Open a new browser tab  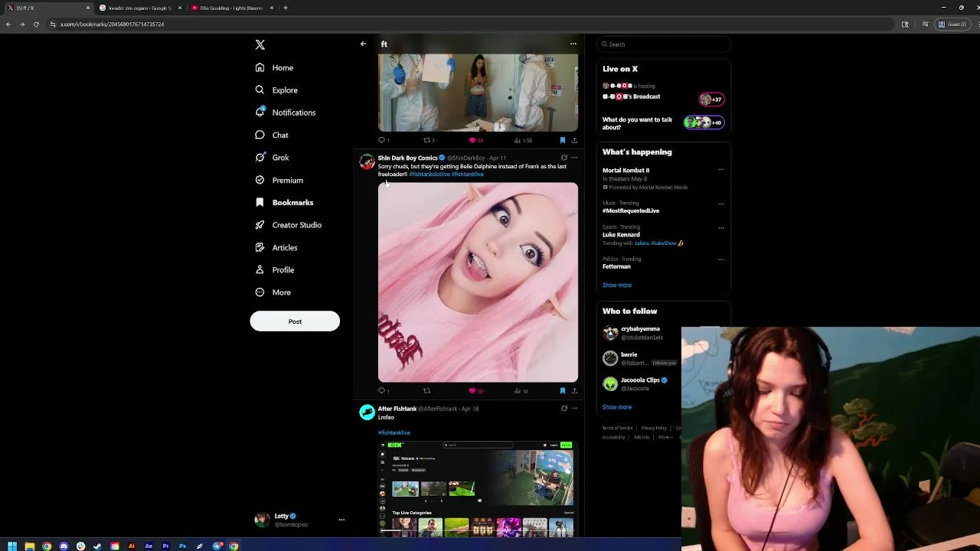tap(286, 8)
